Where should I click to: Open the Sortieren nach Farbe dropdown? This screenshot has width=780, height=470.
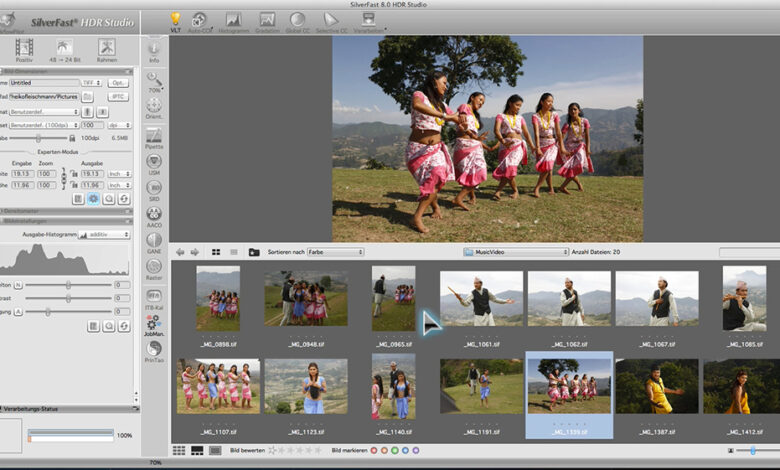[x=335, y=252]
